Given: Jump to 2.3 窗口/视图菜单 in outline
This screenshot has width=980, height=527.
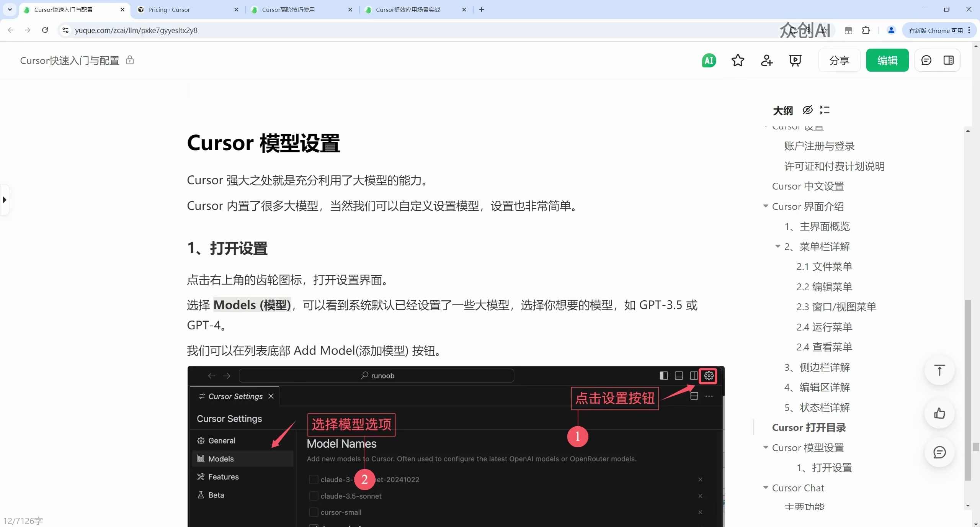Looking at the screenshot, I should (x=836, y=307).
